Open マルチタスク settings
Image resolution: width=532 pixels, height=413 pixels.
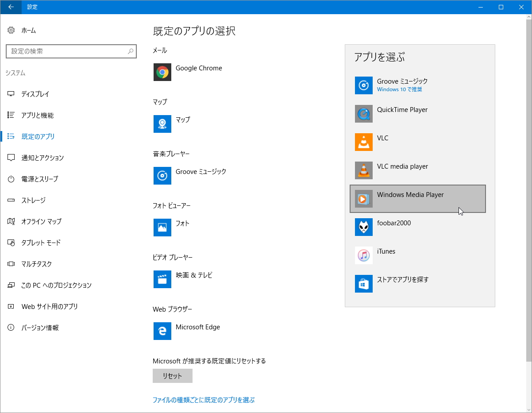point(37,264)
